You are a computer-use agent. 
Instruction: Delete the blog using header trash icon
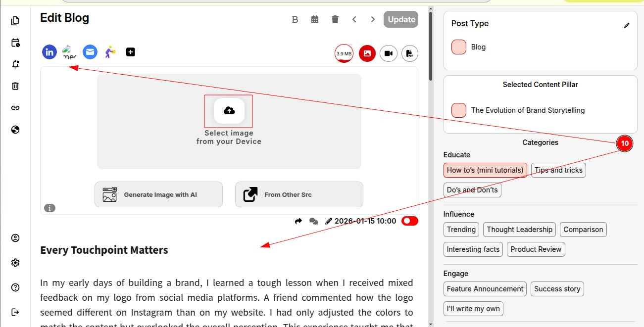pyautogui.click(x=335, y=19)
